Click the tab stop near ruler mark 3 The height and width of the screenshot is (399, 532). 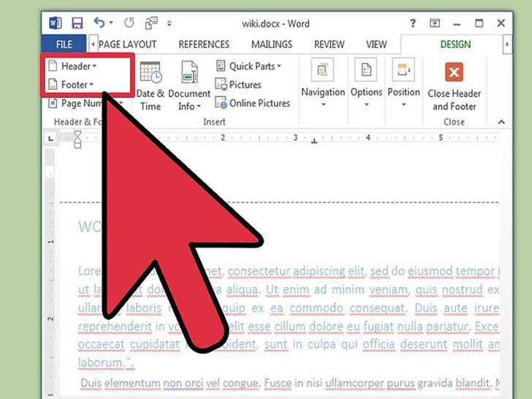314,141
